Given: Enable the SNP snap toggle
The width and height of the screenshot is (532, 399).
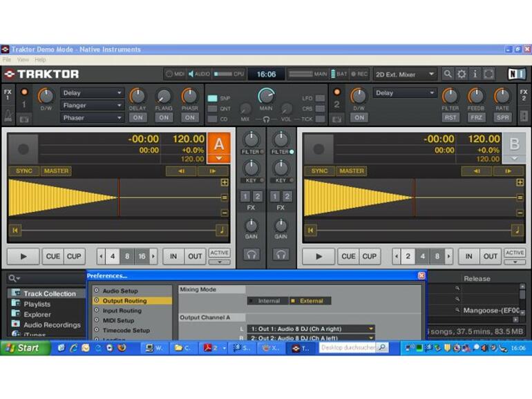Looking at the screenshot, I should coord(213,99).
